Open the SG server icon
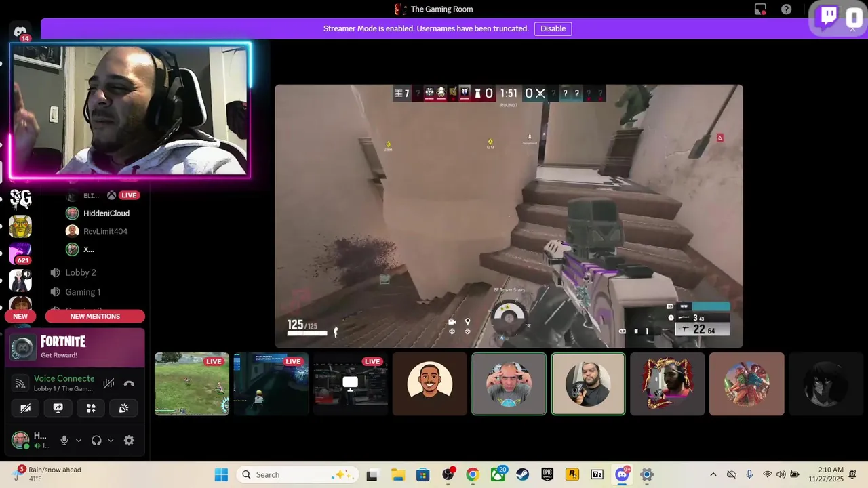 20,199
